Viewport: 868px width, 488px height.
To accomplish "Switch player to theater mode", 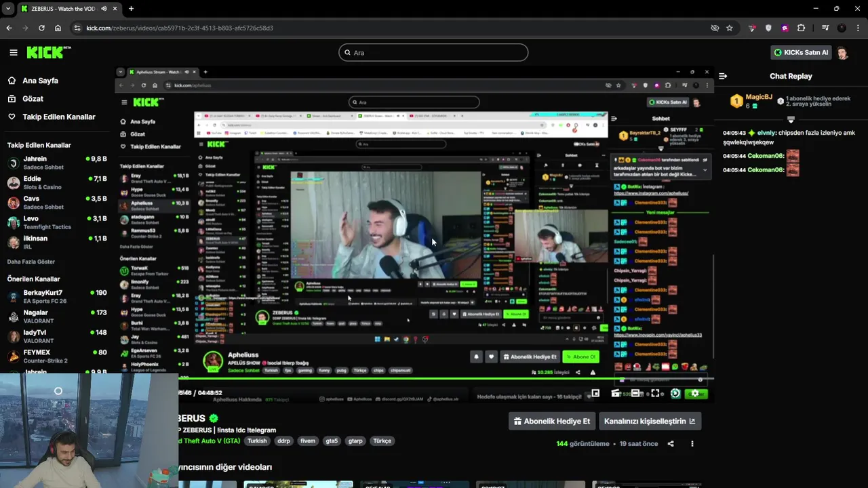I will tap(635, 393).
